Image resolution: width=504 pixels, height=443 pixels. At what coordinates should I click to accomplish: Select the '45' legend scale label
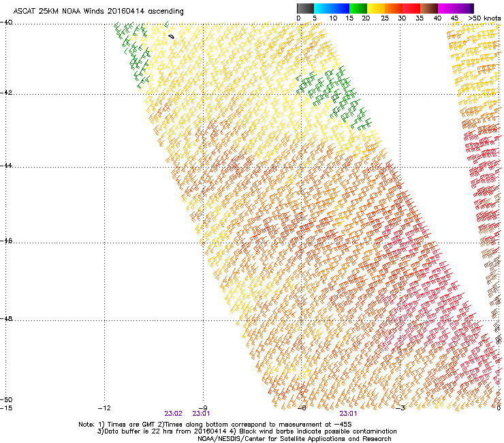tap(454, 18)
